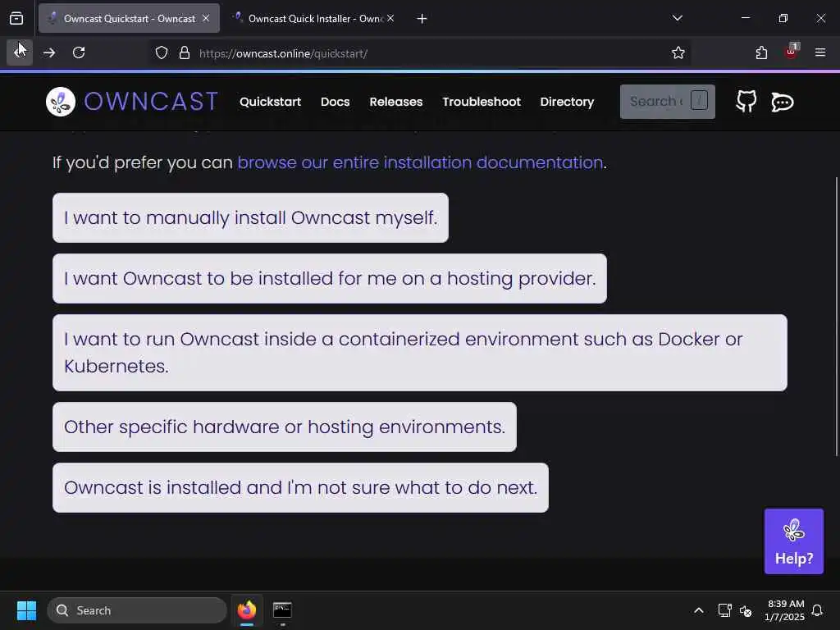This screenshot has height=630, width=840.
Task: Open the Directory nav item
Action: pyautogui.click(x=567, y=102)
